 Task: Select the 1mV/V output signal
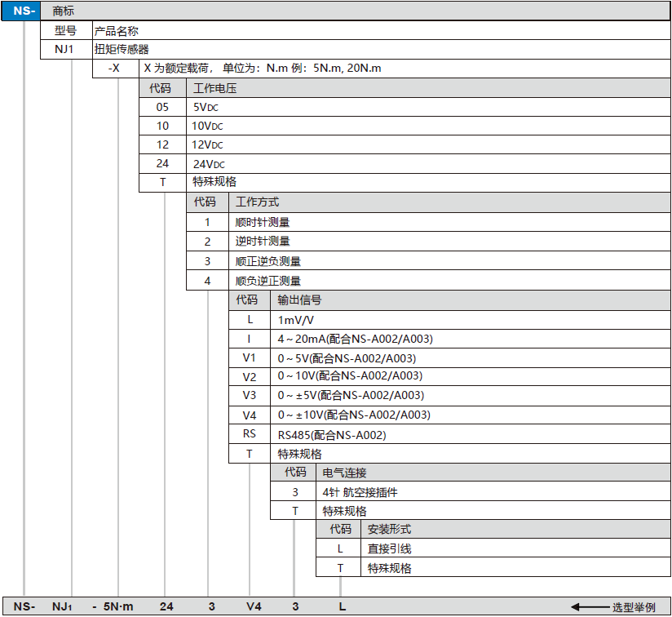click(295, 320)
